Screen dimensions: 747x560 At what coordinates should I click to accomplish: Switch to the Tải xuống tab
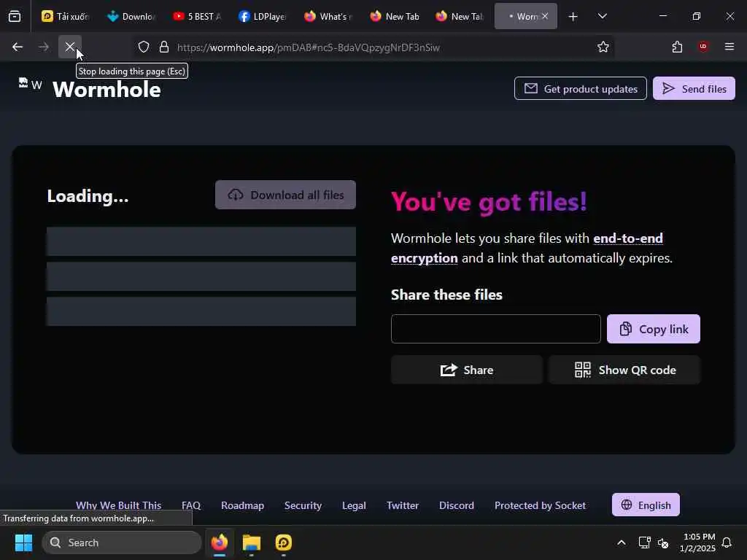(x=65, y=16)
